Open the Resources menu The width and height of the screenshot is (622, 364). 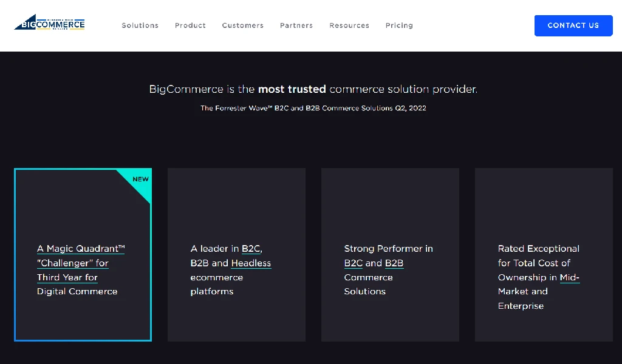[349, 25]
